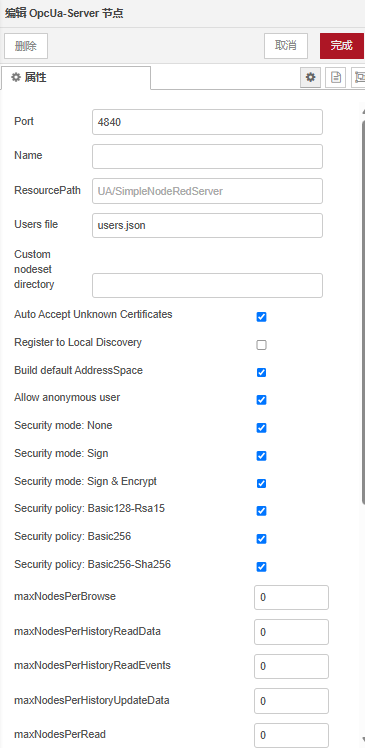This screenshot has height=748, width=365.
Task: Click the Custom nodeset directory field
Action: coord(207,285)
